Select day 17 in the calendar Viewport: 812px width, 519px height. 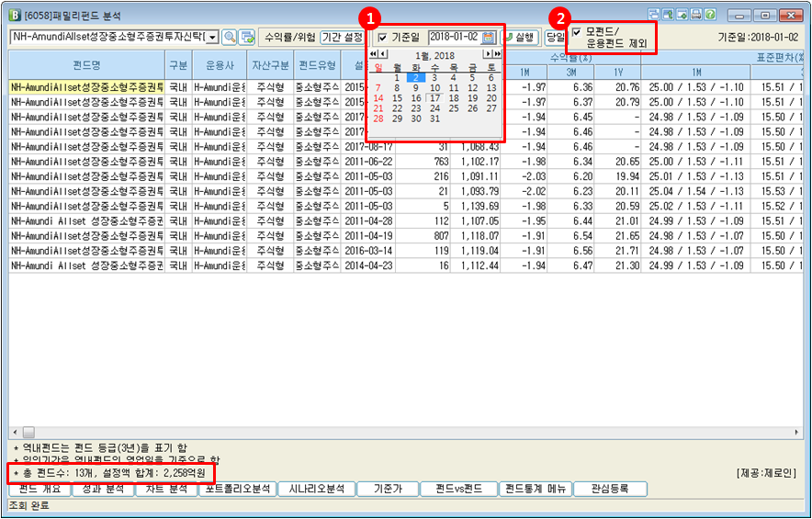[x=435, y=98]
